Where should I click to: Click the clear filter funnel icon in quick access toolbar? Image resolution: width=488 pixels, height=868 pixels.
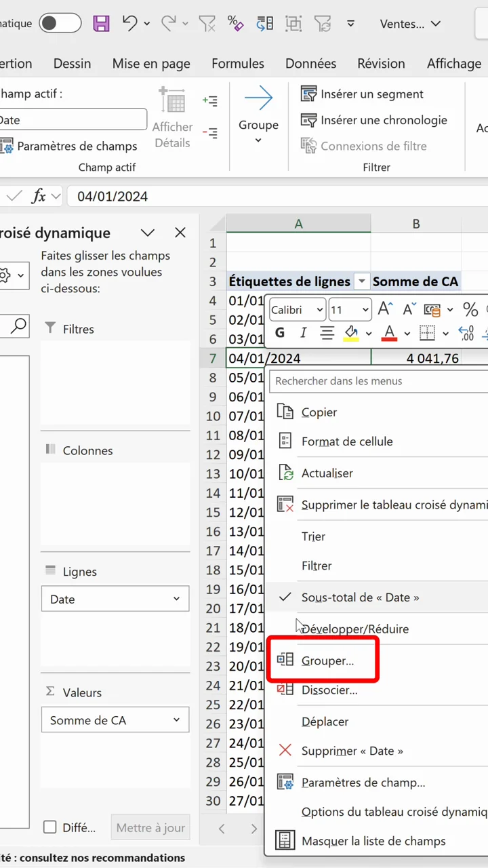pos(207,24)
